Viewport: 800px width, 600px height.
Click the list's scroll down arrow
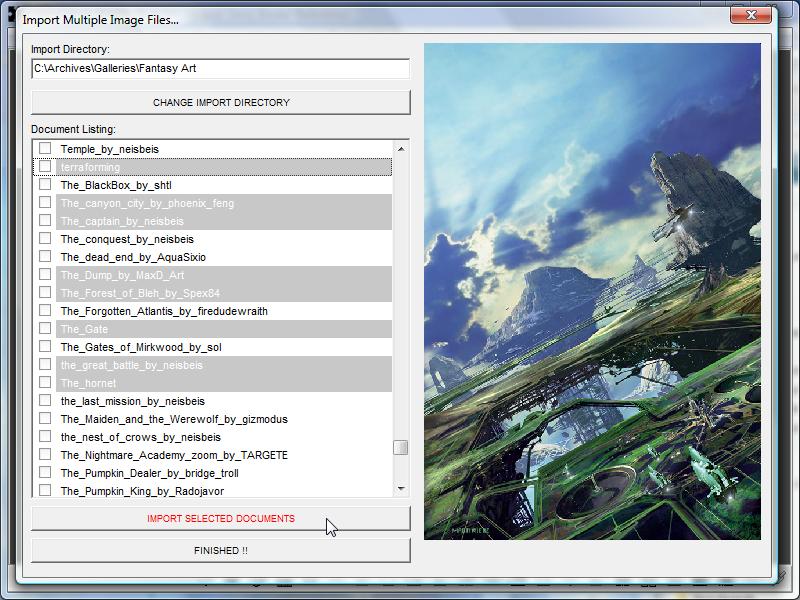click(401, 489)
